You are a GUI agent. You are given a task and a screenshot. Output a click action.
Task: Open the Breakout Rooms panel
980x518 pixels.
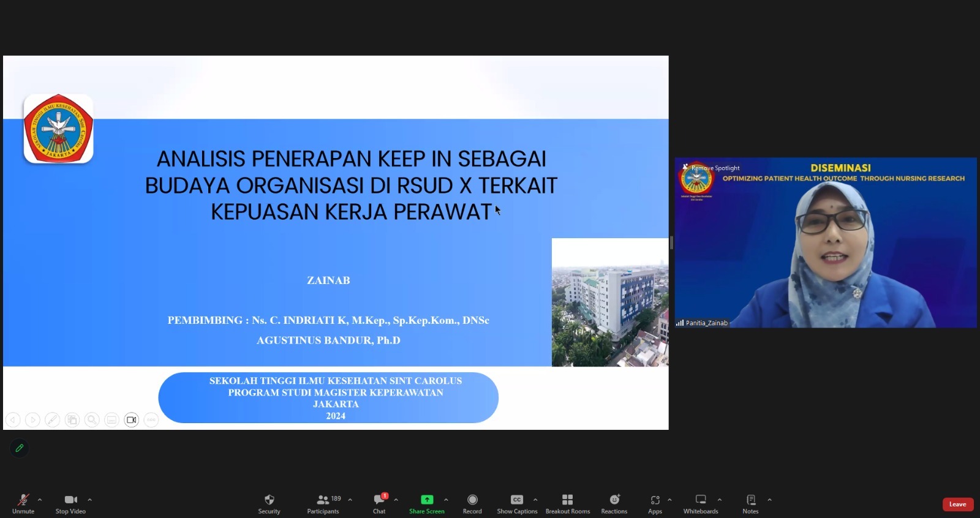click(x=567, y=504)
